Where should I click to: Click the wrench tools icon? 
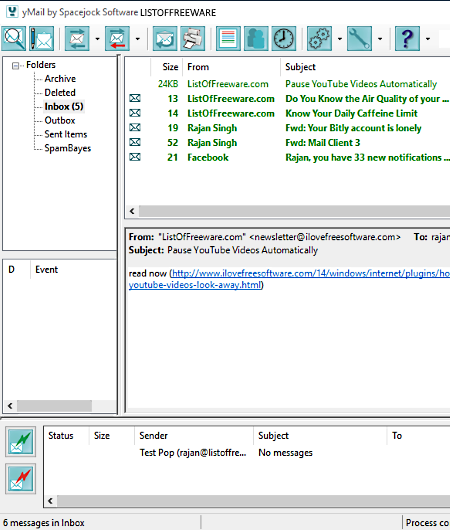pyautogui.click(x=359, y=39)
